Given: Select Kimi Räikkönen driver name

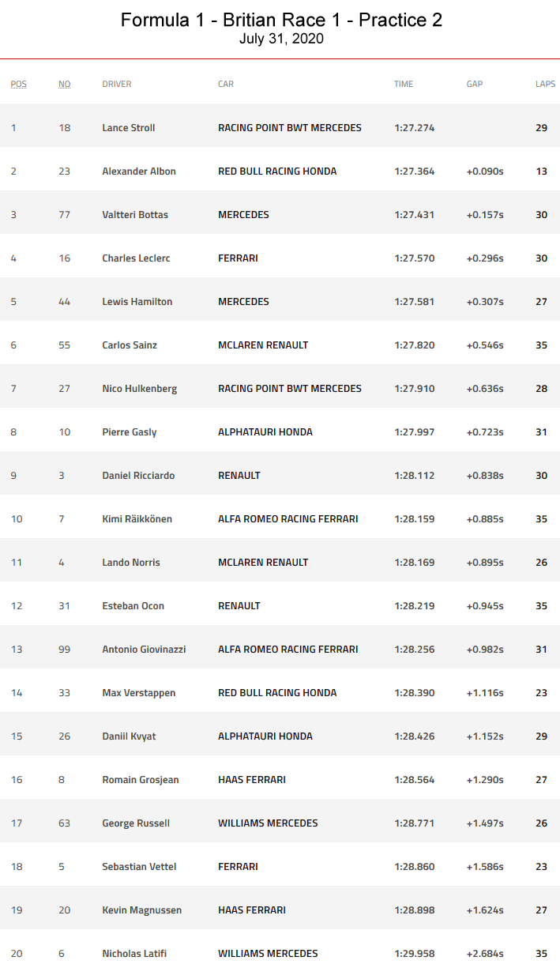Looking at the screenshot, I should 137,519.
